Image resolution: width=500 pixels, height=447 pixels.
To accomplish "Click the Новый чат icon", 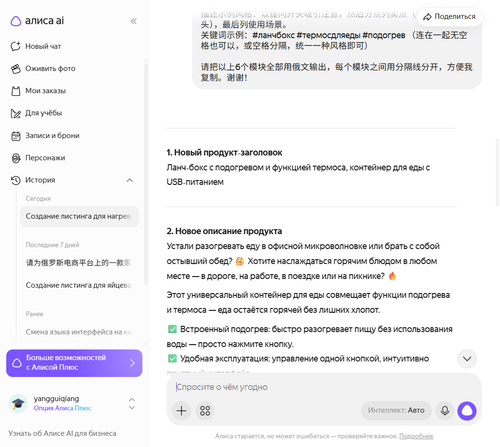I will coord(16,46).
